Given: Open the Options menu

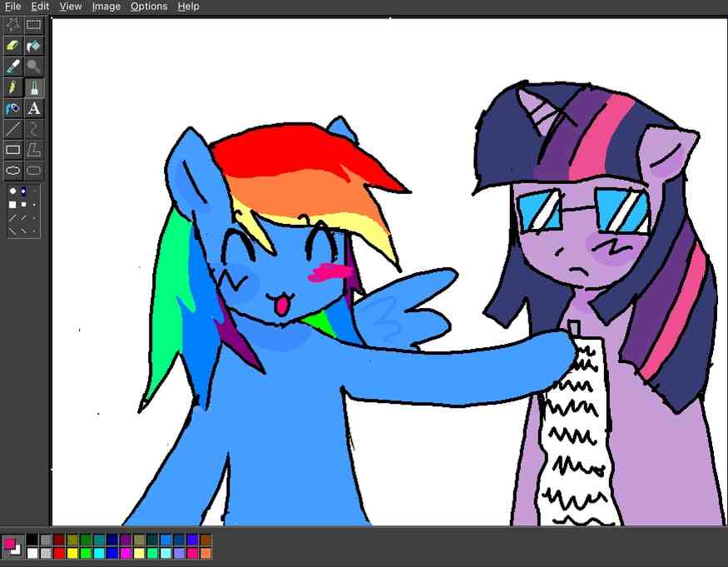Looking at the screenshot, I should click(149, 7).
